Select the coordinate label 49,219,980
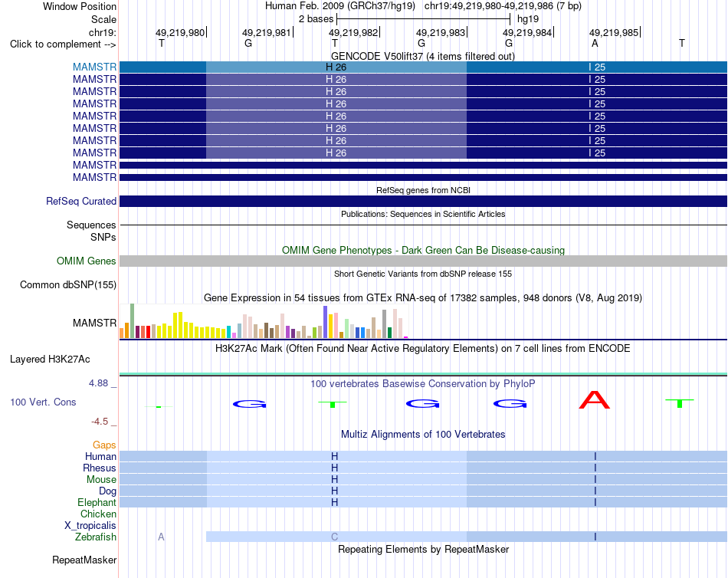This screenshot has width=728, height=578. coord(179,32)
